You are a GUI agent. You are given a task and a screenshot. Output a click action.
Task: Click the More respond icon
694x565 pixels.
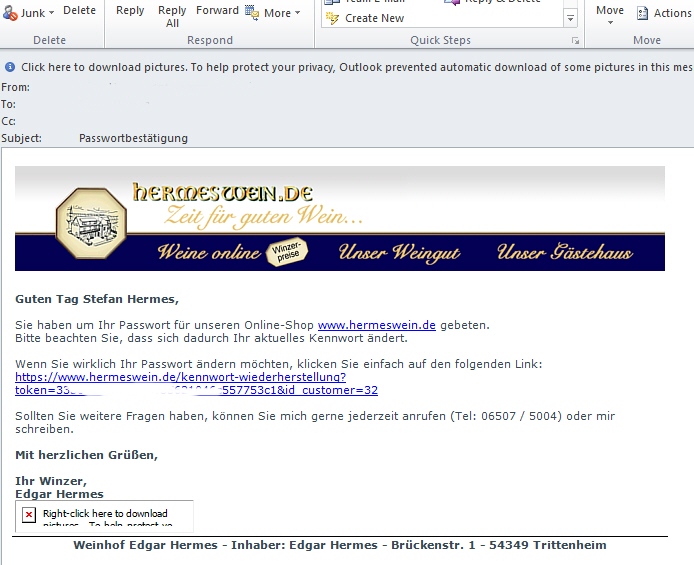click(x=252, y=13)
